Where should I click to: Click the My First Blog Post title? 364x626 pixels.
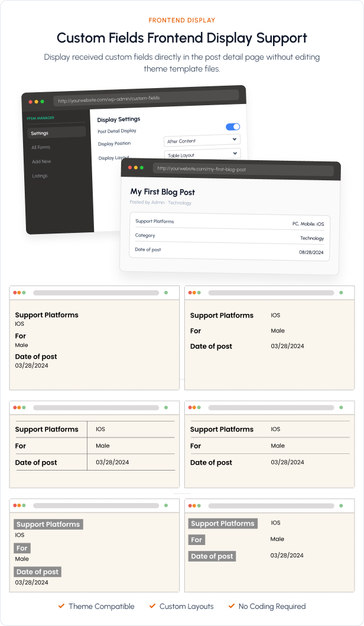pyautogui.click(x=162, y=192)
